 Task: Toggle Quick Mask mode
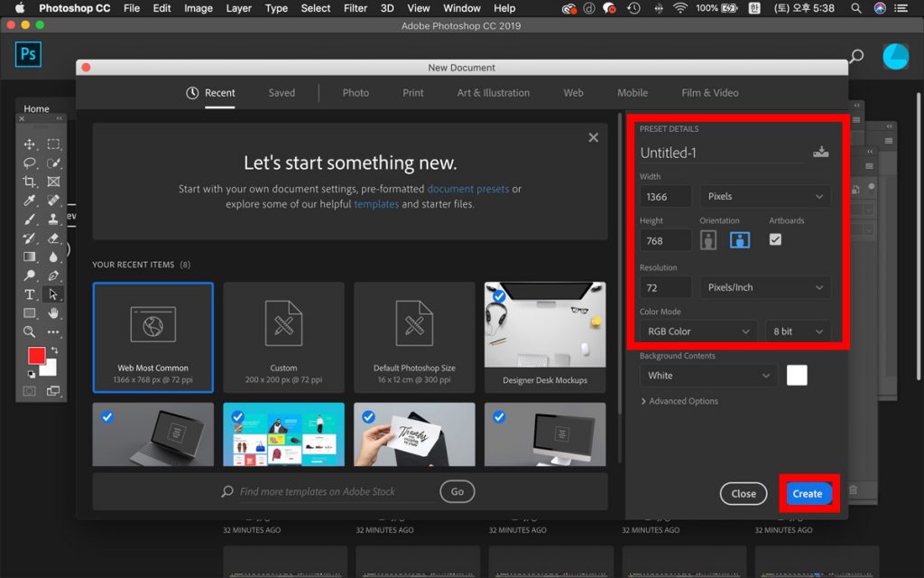tap(29, 390)
